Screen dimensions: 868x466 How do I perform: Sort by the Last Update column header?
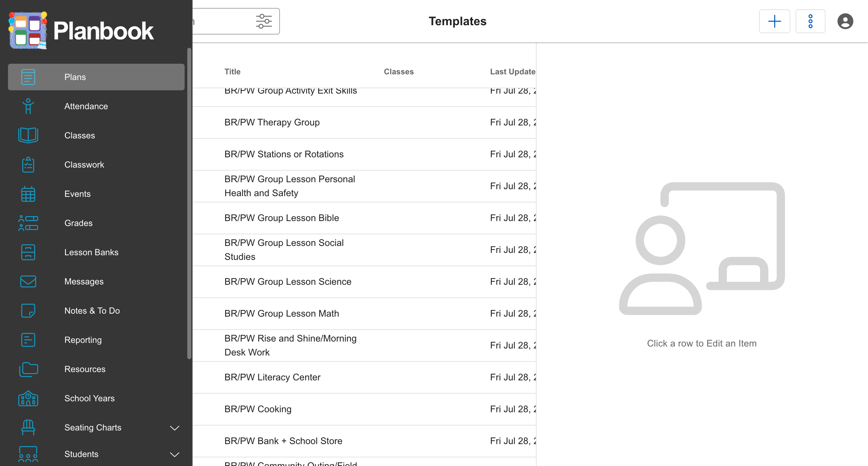pos(512,72)
